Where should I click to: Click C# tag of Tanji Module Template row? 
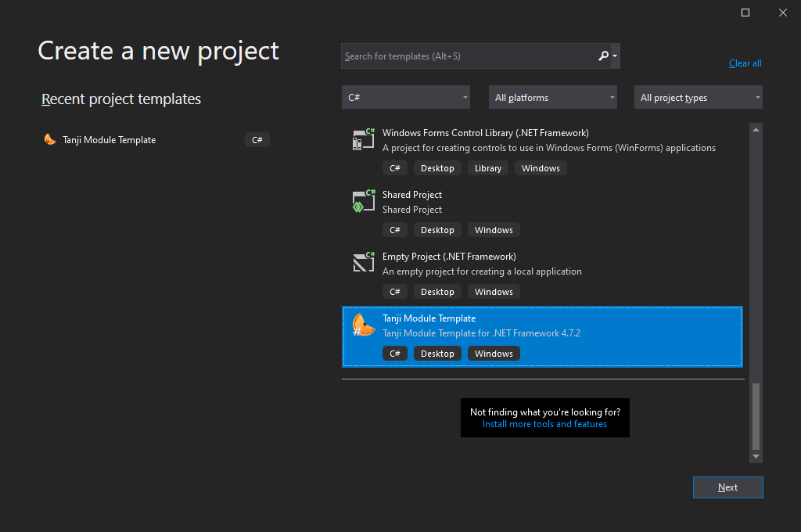(x=395, y=354)
